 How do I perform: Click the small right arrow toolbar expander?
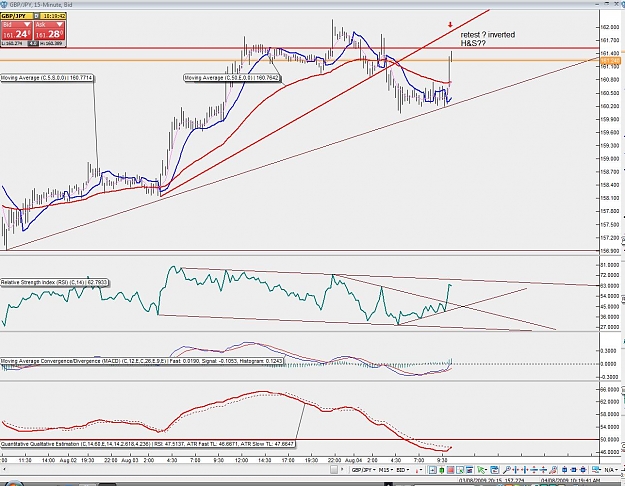(342, 470)
